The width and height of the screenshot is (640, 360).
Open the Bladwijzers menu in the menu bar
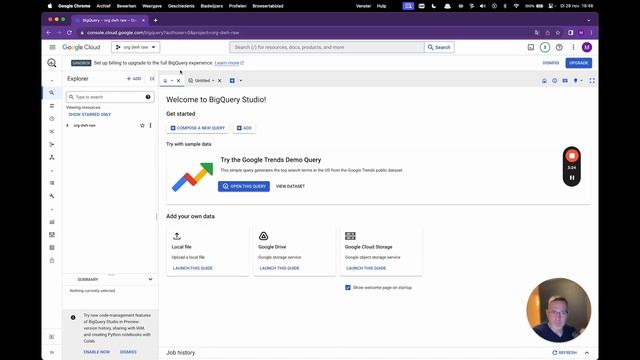pyautogui.click(x=211, y=6)
